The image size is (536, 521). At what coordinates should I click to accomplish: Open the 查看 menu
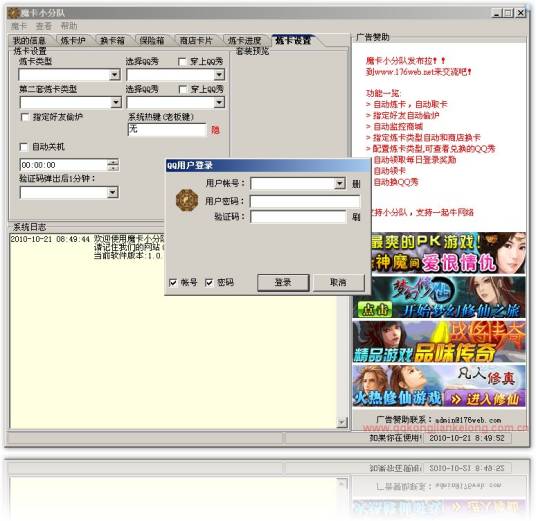[44, 26]
